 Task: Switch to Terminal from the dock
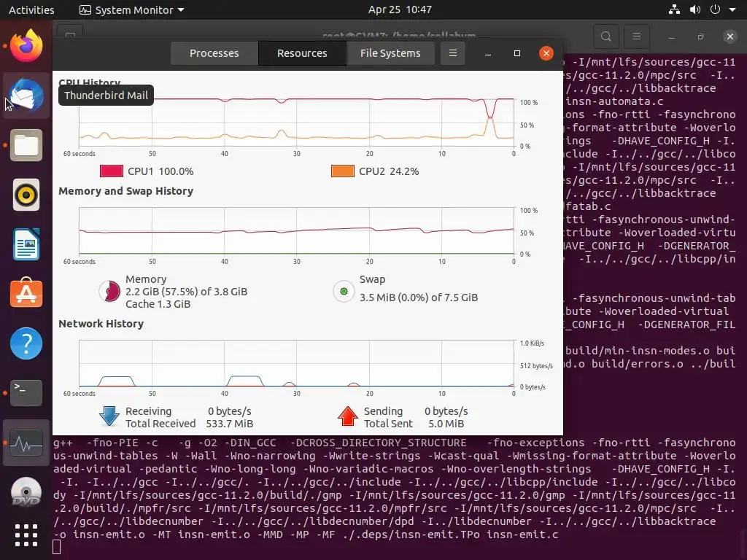(x=26, y=393)
